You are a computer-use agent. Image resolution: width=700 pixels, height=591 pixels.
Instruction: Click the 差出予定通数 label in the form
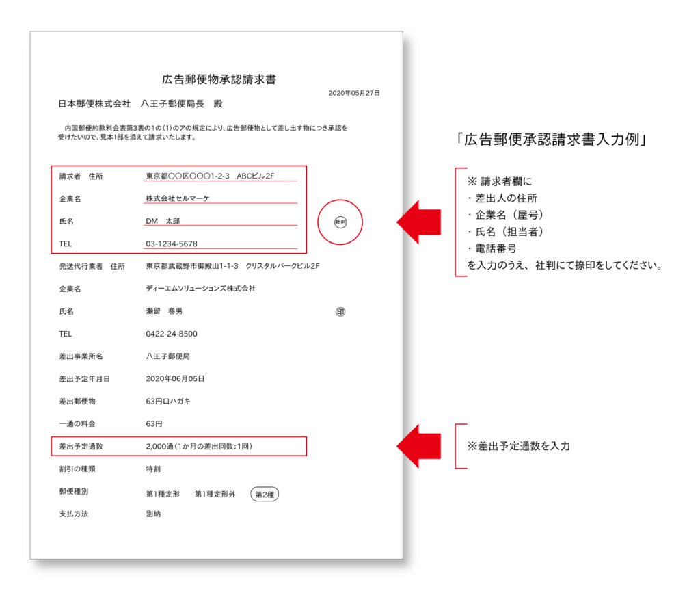click(x=81, y=446)
